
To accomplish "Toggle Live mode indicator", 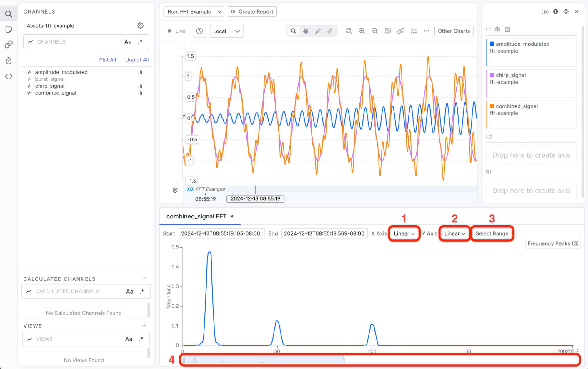I will [x=176, y=31].
